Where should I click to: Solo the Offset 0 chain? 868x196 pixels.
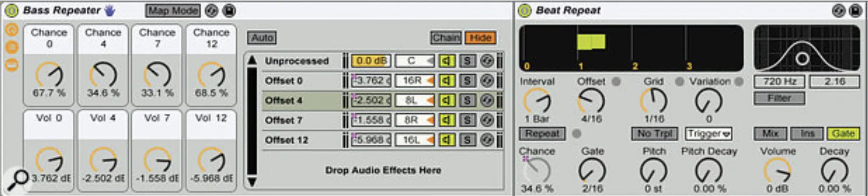coord(467,81)
